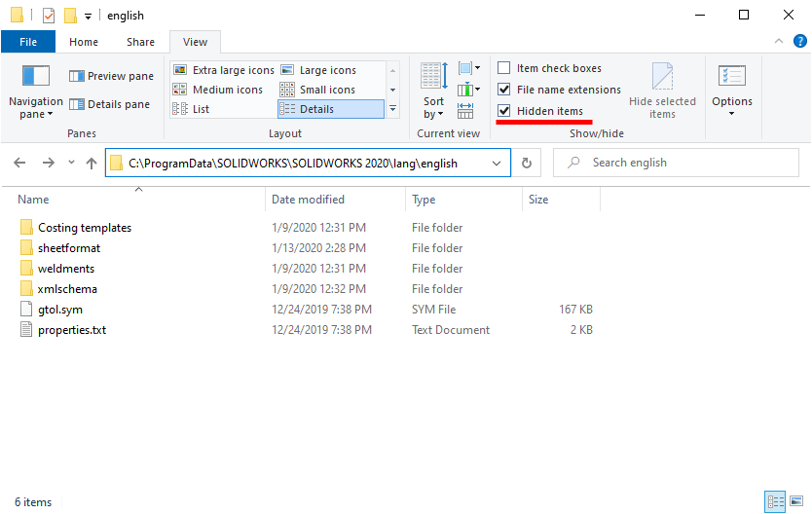The width and height of the screenshot is (812, 514).
Task: Open recent locations dropdown arrow
Action: click(71, 163)
